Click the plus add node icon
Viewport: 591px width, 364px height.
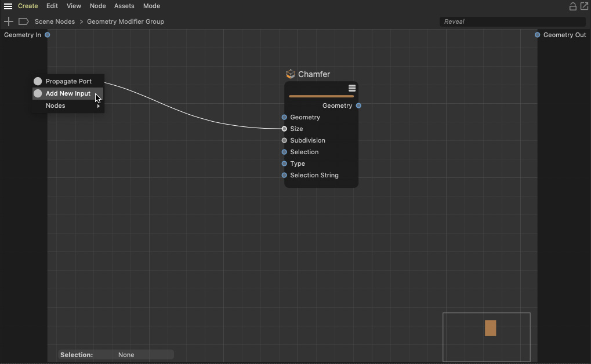[x=9, y=21]
